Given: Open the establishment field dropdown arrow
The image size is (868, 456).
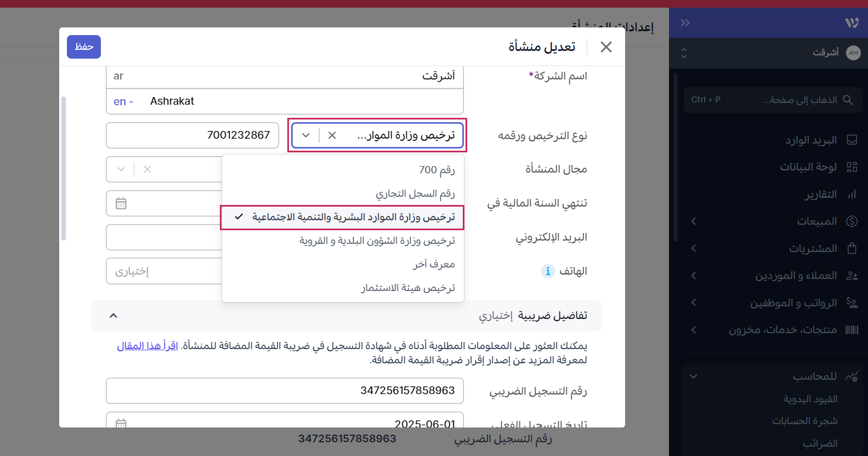Looking at the screenshot, I should pos(121,169).
